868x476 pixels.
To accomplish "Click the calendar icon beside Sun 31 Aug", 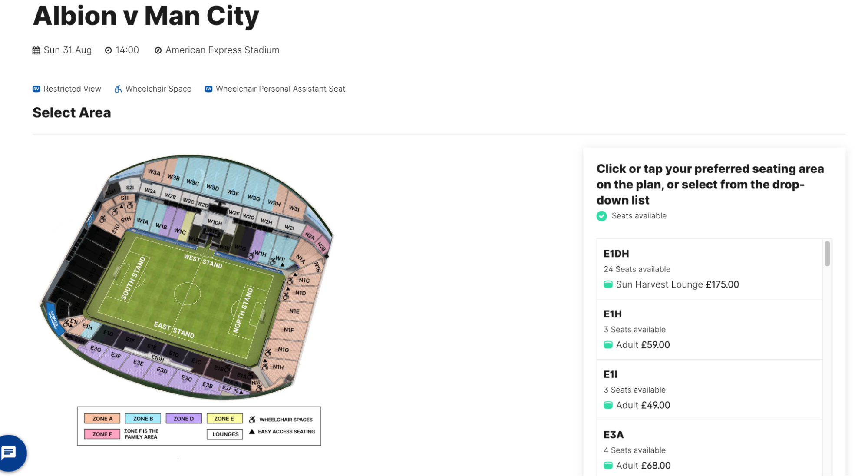I will coord(36,50).
